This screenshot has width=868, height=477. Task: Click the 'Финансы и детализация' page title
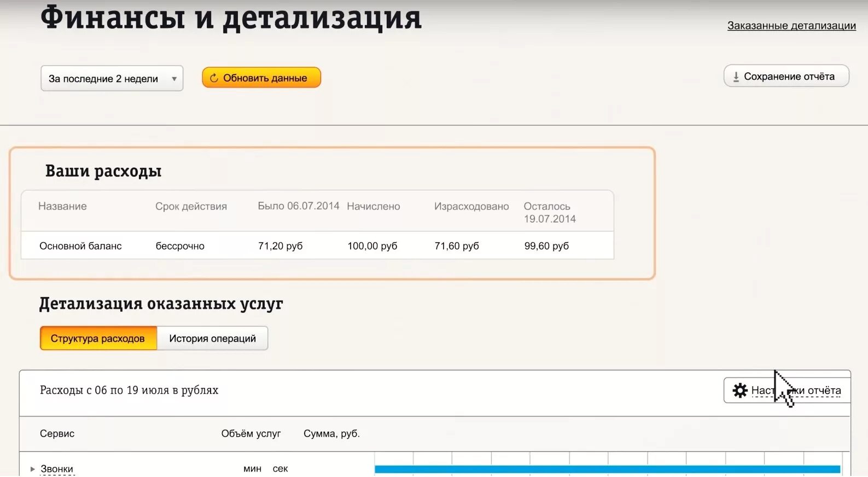click(231, 18)
